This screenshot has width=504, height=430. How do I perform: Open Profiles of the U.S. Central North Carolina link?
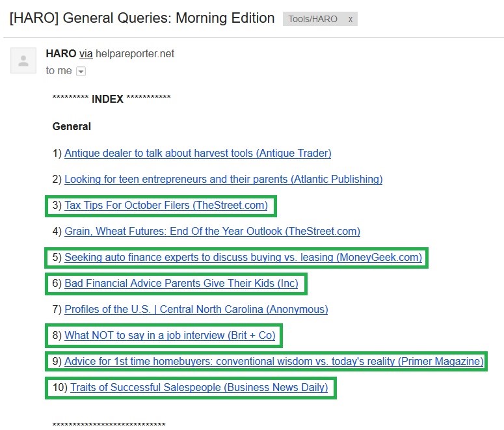point(196,310)
